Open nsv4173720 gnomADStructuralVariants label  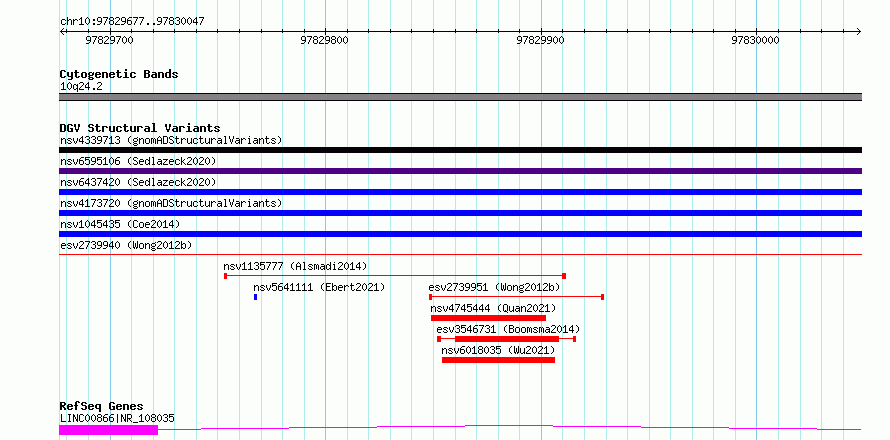(x=171, y=203)
